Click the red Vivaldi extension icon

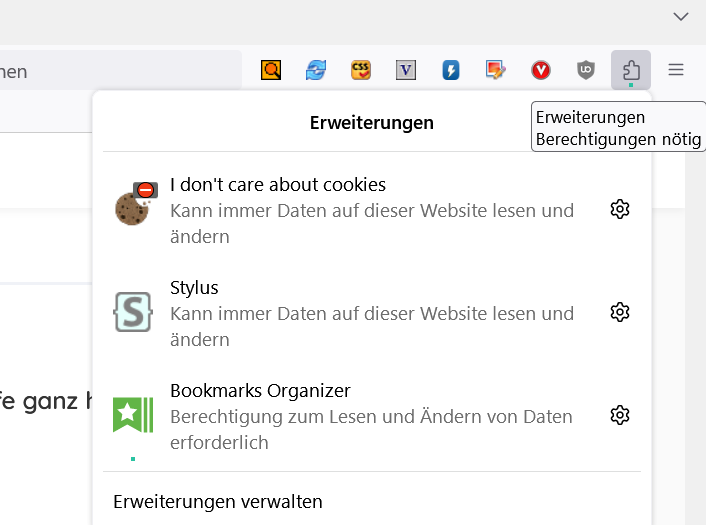541,70
